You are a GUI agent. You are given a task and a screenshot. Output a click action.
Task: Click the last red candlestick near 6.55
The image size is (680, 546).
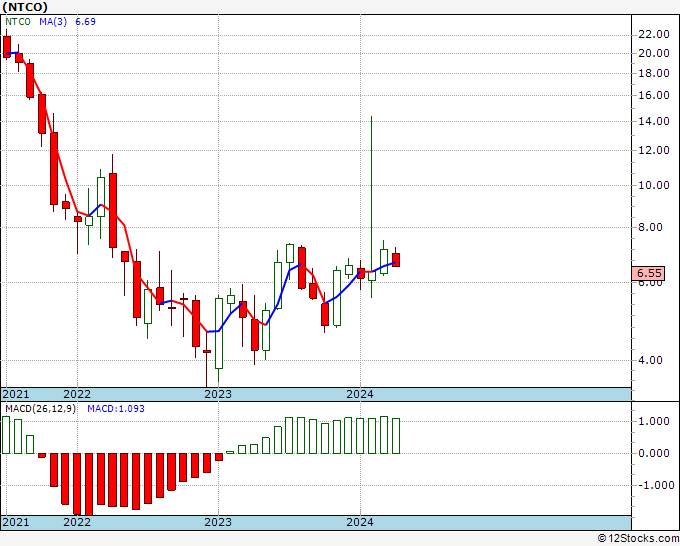396,259
